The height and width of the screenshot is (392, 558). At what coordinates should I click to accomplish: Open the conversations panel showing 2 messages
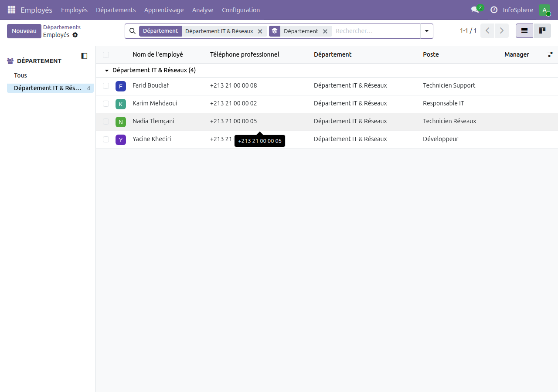[474, 10]
